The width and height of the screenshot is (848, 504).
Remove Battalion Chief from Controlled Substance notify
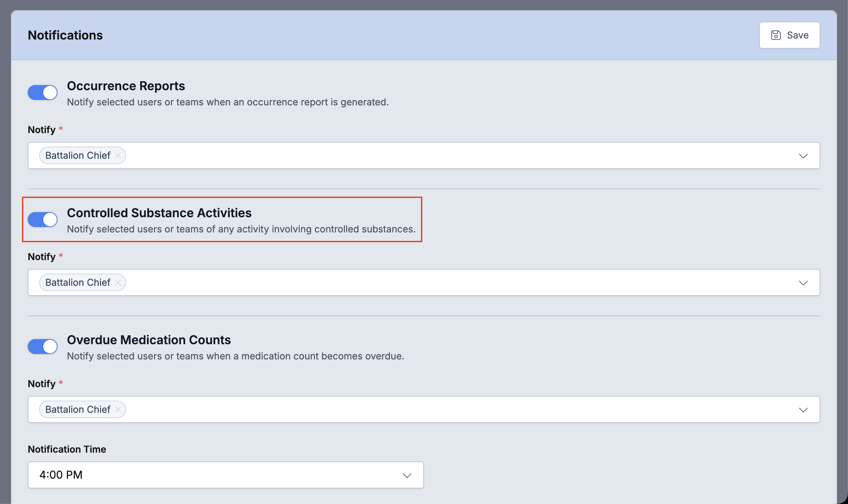coord(118,282)
